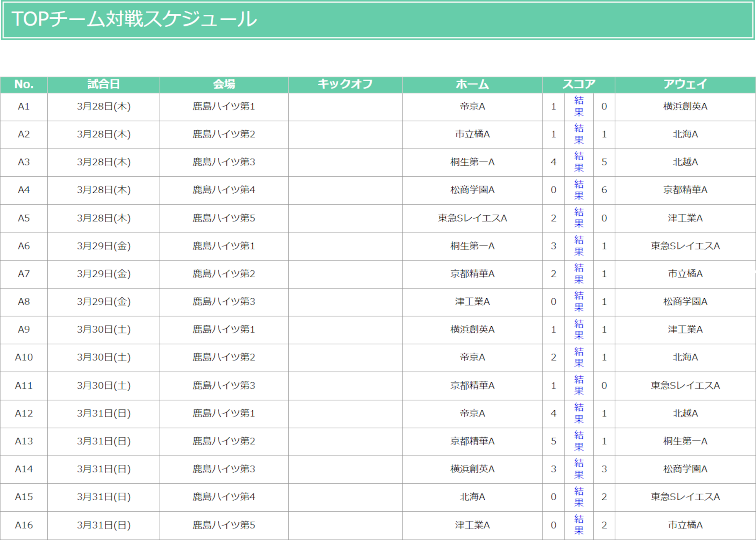Viewport: 756px width, 540px height.
Task: Open the 結果 link for match A8
Action: (x=579, y=302)
